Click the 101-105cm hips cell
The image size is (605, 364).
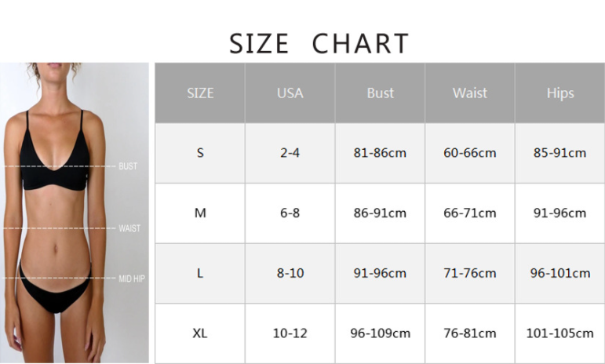560,333
